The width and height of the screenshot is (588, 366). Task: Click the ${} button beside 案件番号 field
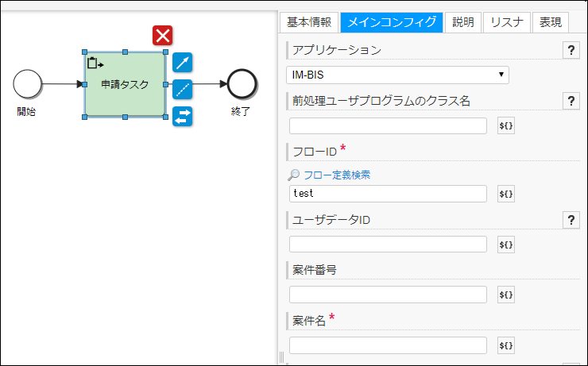505,295
